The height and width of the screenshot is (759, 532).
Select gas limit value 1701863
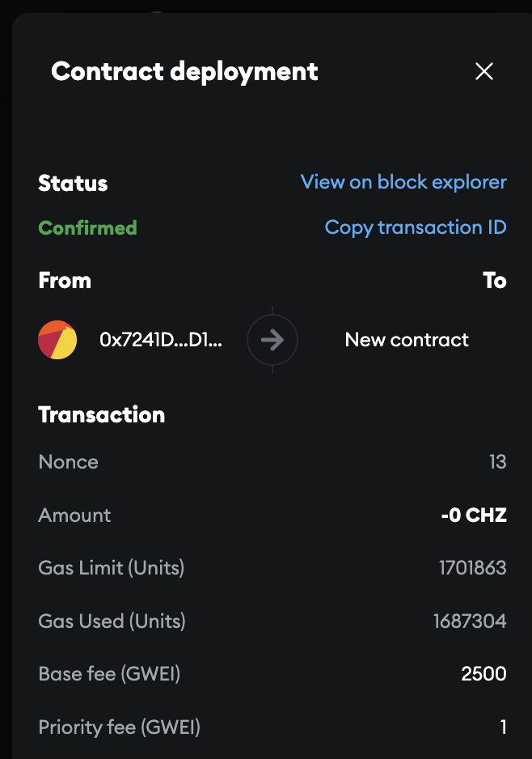click(472, 568)
